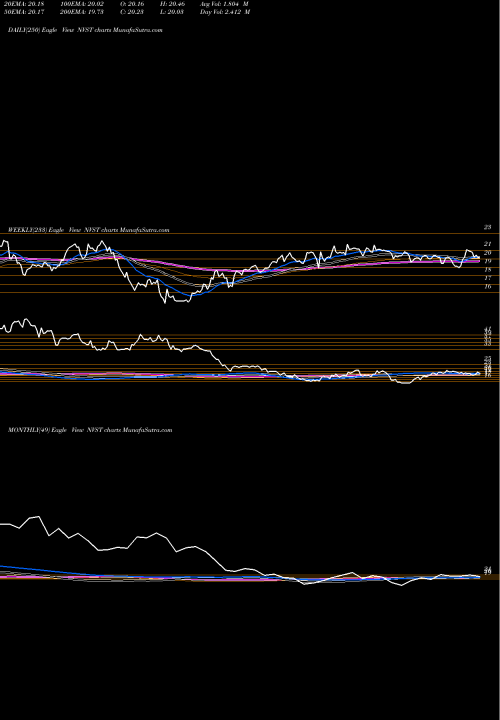
Task: Click the 20EMA: 20.18 value
Action: [x=24, y=3]
